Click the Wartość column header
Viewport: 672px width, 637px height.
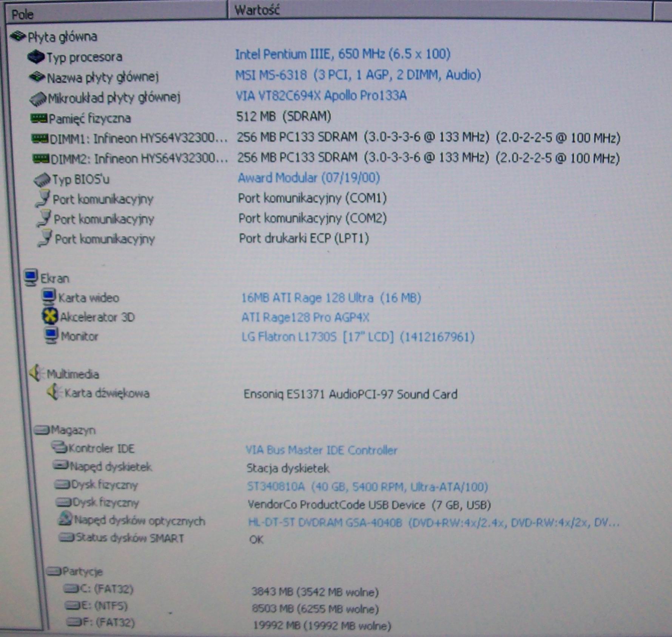point(440,11)
